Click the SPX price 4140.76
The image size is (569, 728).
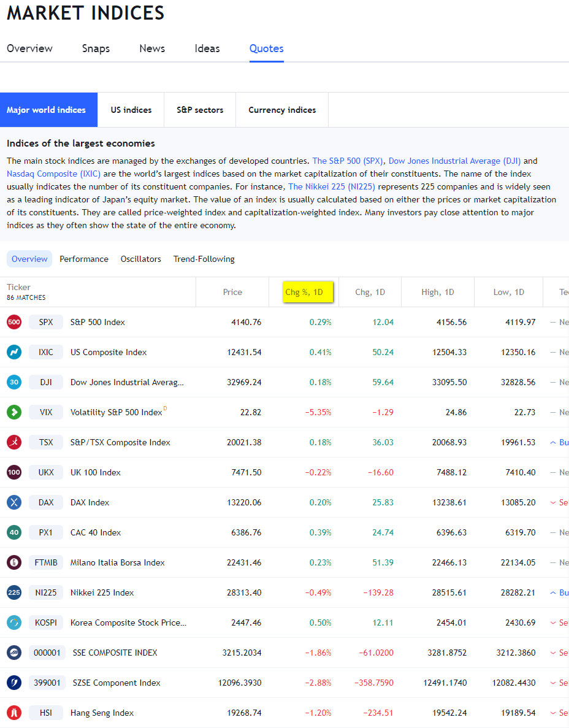246,322
